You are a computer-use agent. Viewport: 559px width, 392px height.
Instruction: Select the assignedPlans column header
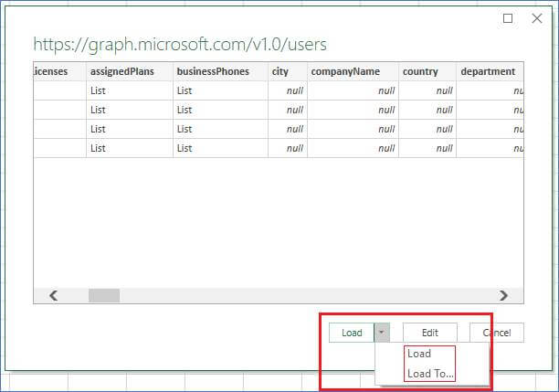[130, 71]
